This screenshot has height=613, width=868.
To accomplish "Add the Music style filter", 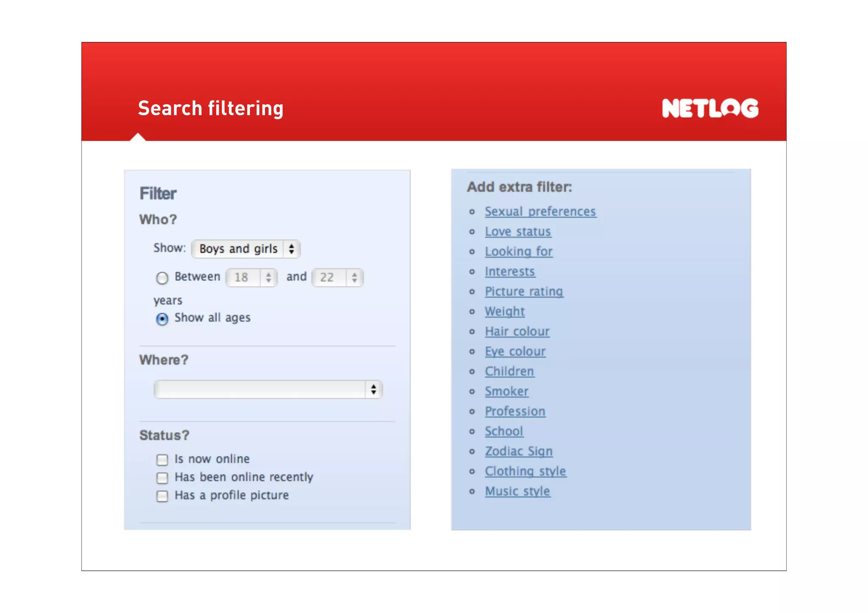I will pos(517,491).
